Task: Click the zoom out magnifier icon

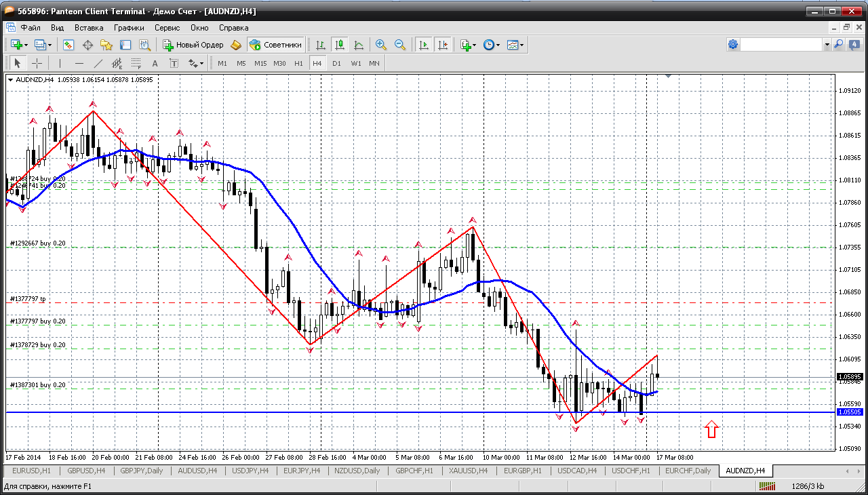Action: coord(400,45)
